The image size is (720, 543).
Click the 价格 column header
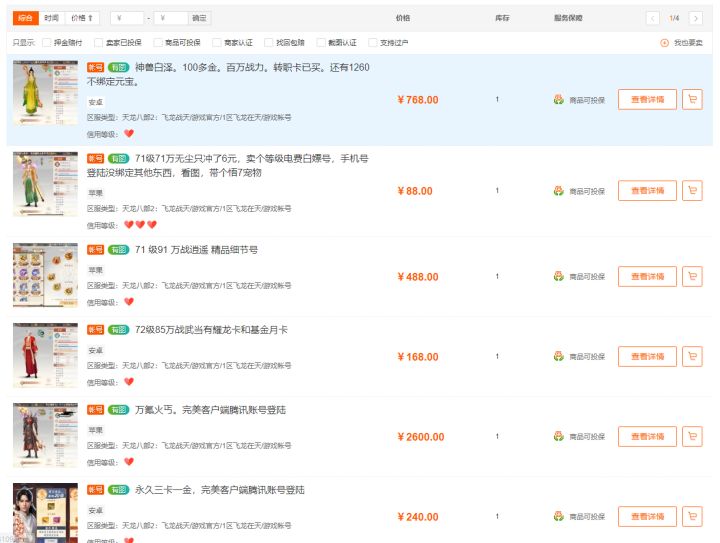point(403,18)
